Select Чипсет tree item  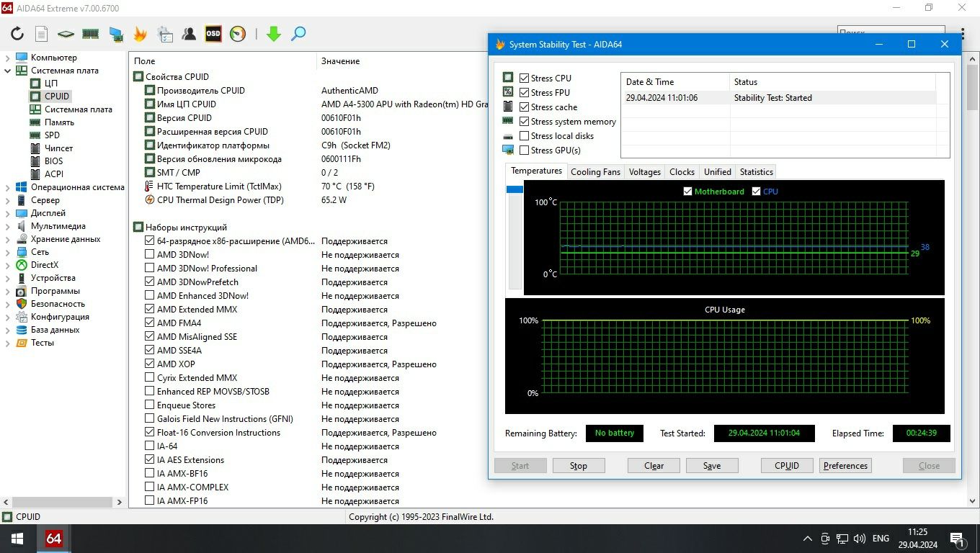tap(58, 148)
